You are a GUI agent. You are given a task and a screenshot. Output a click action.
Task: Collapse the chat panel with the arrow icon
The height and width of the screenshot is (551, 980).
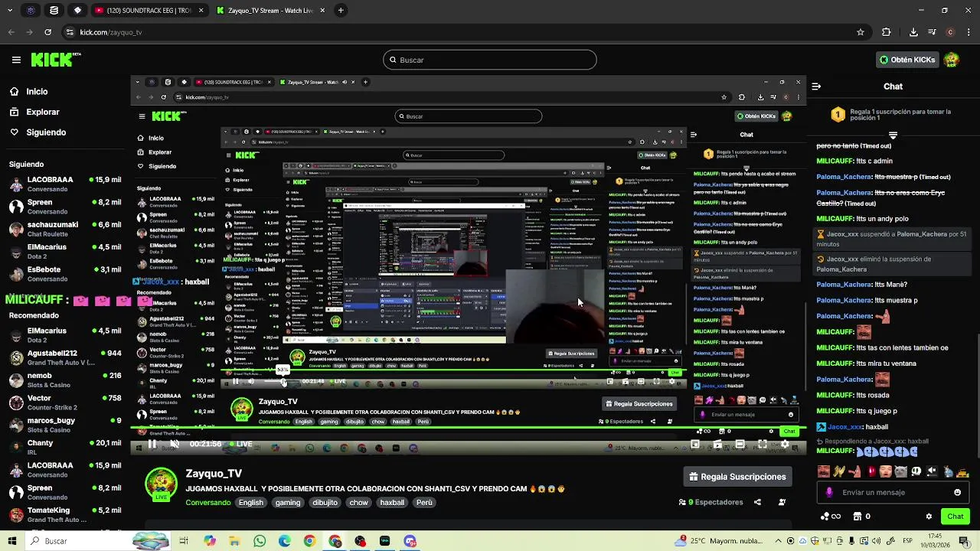[816, 86]
